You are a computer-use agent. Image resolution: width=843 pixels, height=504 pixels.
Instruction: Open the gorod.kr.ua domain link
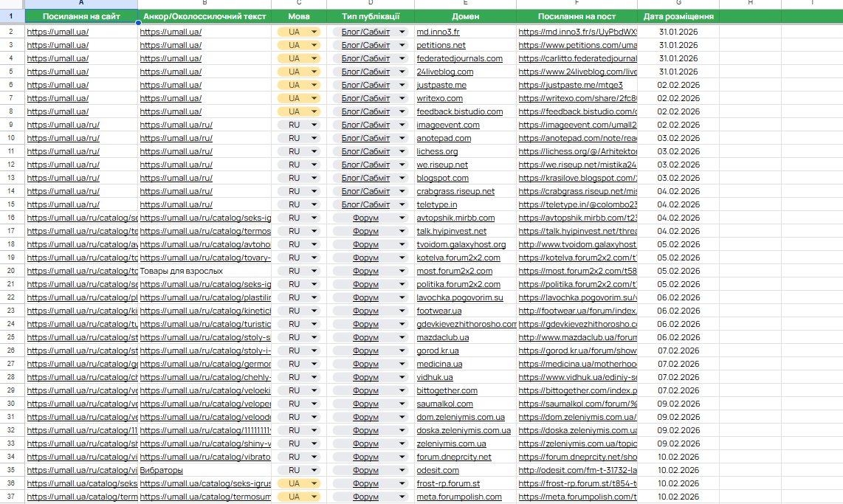tap(438, 351)
